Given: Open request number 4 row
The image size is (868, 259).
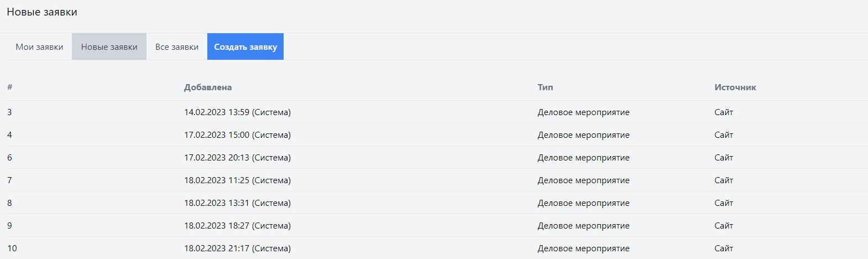Looking at the screenshot, I should click(9, 135).
